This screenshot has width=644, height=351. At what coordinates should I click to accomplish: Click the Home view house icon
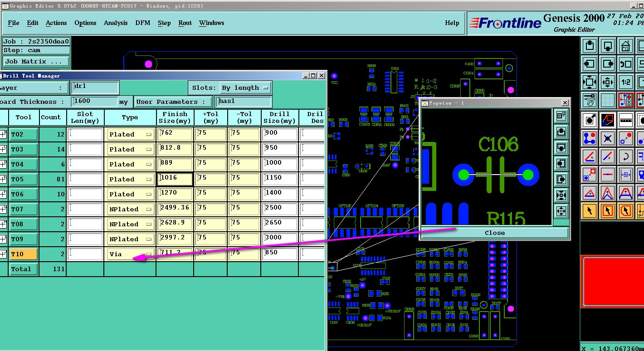[x=626, y=46]
